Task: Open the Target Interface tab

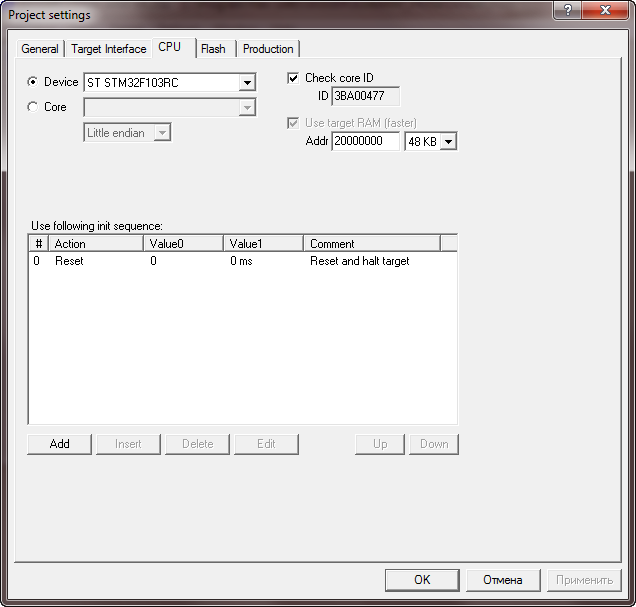Action: point(109,49)
